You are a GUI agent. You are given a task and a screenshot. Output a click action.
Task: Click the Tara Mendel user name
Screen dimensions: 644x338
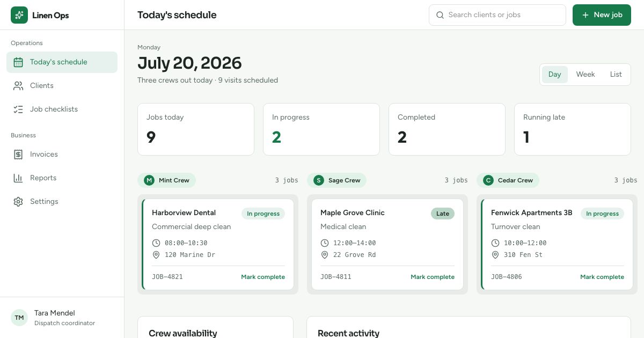point(55,313)
